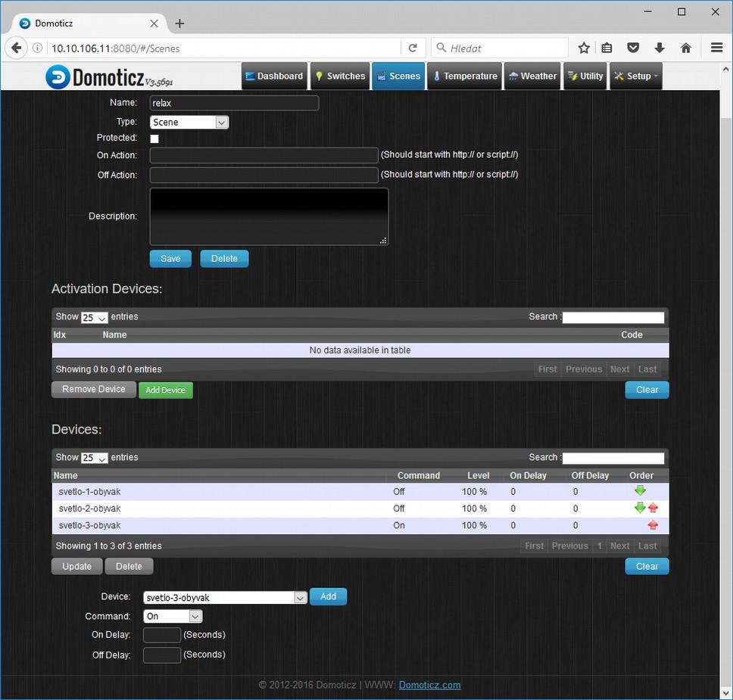Select the svetlo-2-obyvak row
This screenshot has width=733, height=700.
coord(360,509)
